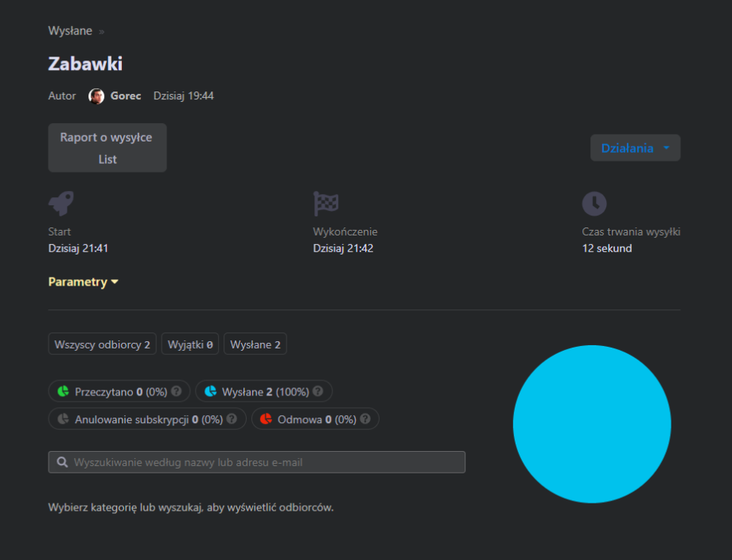Viewport: 732px width, 560px height.
Task: Open the Raport o wysyłce List button
Action: (107, 148)
